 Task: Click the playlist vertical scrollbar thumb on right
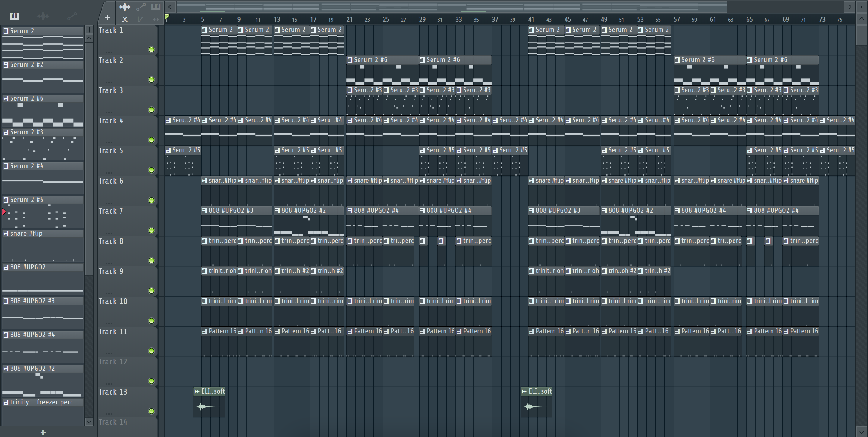tap(862, 35)
